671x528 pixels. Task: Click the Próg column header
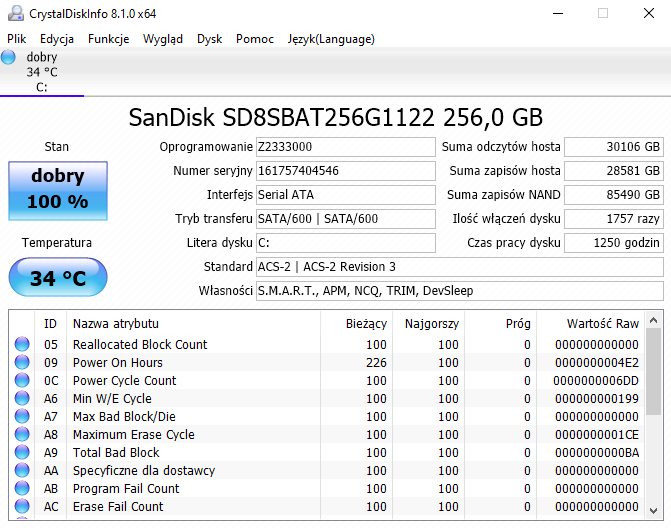point(500,323)
